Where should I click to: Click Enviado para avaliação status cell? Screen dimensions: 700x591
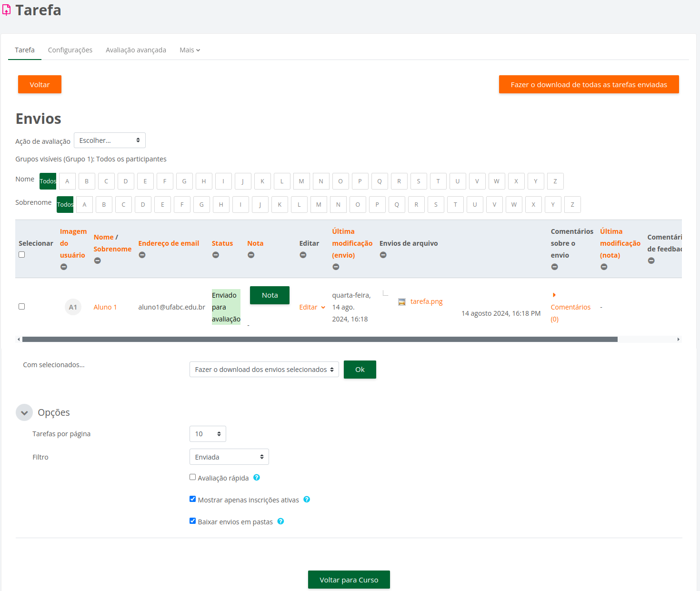tap(226, 307)
